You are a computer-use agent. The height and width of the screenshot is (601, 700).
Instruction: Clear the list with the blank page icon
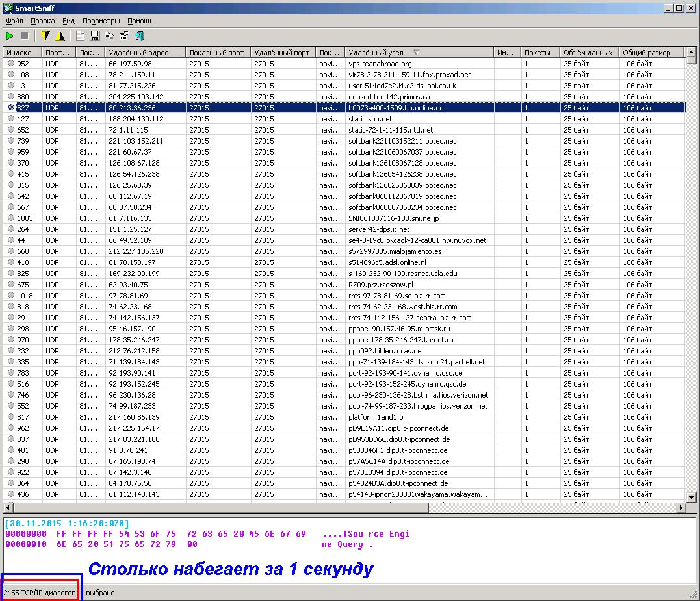click(80, 36)
